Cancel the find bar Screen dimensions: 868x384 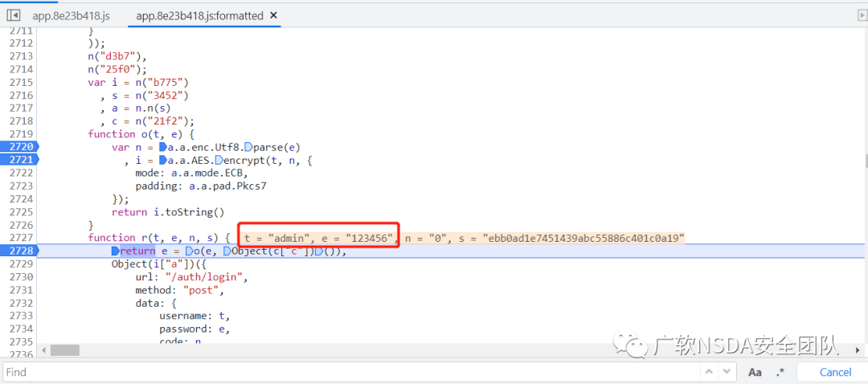(x=835, y=373)
